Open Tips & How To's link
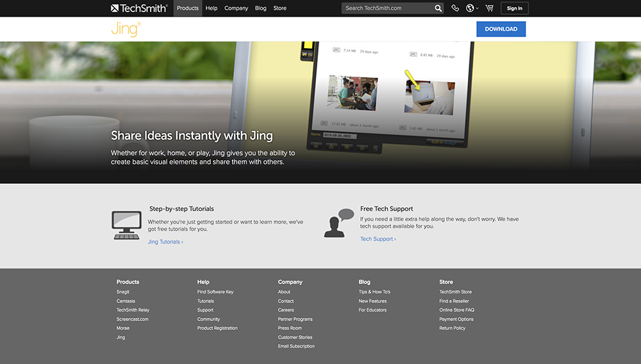This screenshot has width=641, height=364. [x=374, y=292]
